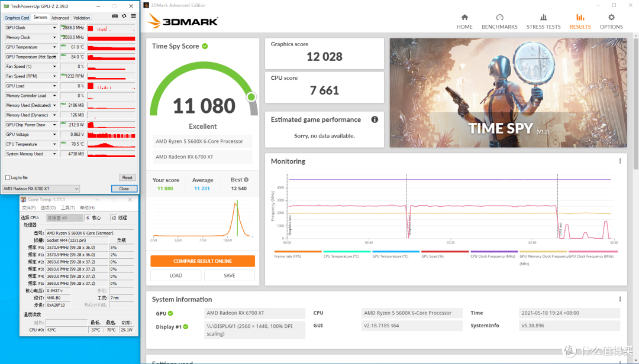The width and height of the screenshot is (639, 364).
Task: Expand the GPU Voltage sensor dropdown
Action: click(54, 135)
